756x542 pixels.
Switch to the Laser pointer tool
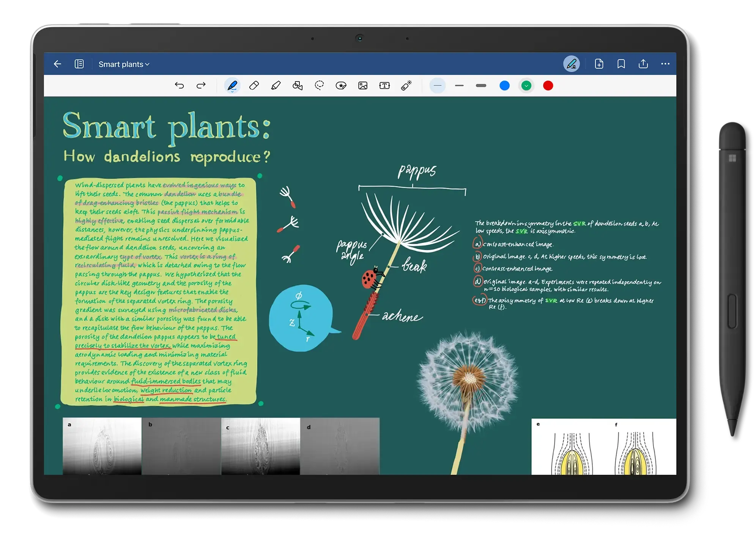pyautogui.click(x=406, y=86)
